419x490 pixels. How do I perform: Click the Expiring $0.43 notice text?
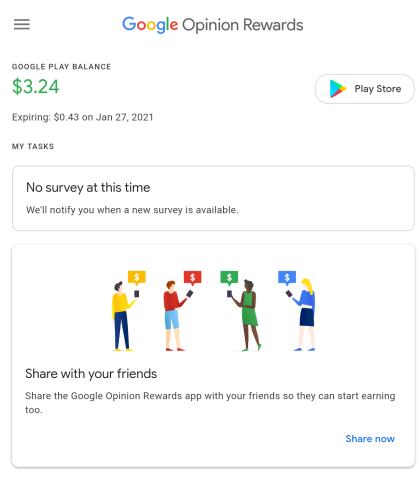tap(83, 117)
